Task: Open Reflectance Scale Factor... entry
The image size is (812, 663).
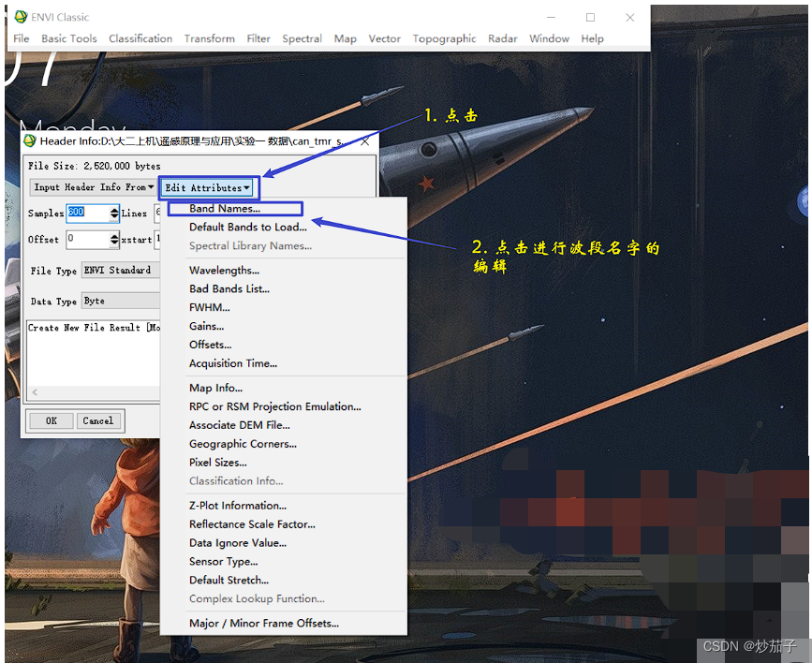Action: point(252,524)
